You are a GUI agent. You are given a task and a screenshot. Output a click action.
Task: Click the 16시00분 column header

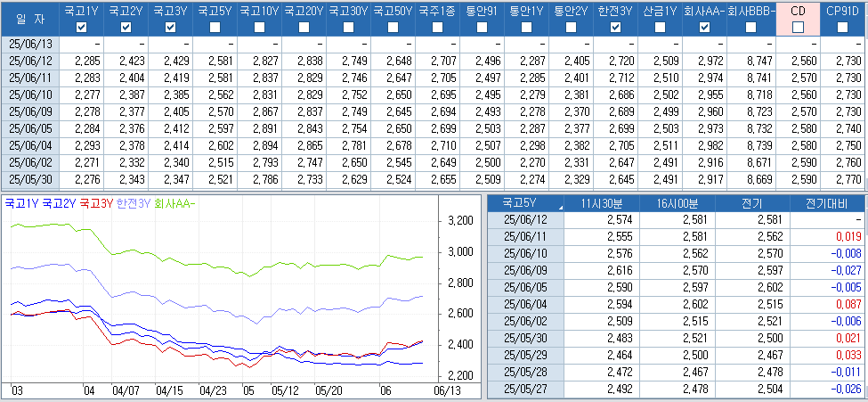pyautogui.click(x=678, y=202)
